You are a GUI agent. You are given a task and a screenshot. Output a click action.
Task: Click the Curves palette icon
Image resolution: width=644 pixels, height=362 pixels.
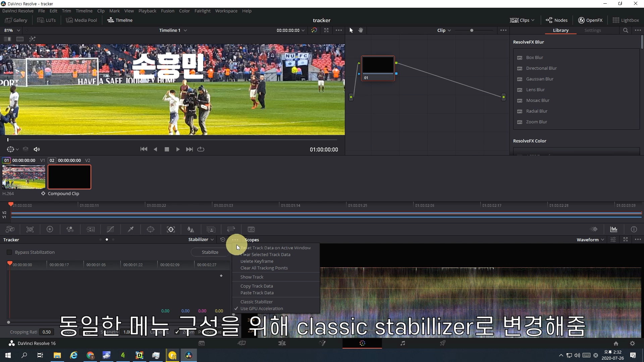coord(110,229)
